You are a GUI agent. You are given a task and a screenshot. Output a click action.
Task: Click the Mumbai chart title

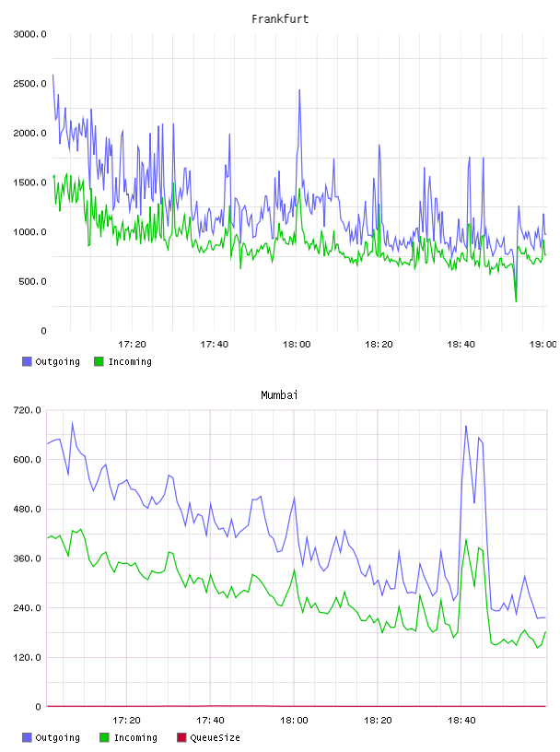[x=279, y=395]
